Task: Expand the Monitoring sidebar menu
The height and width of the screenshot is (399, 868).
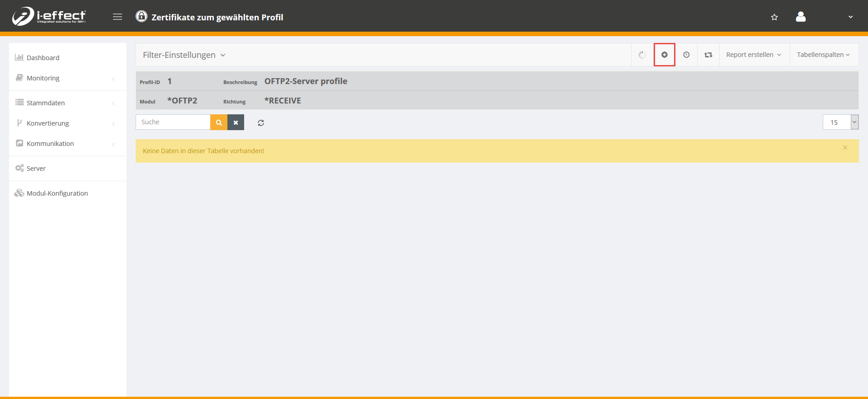Action: pyautogui.click(x=43, y=78)
